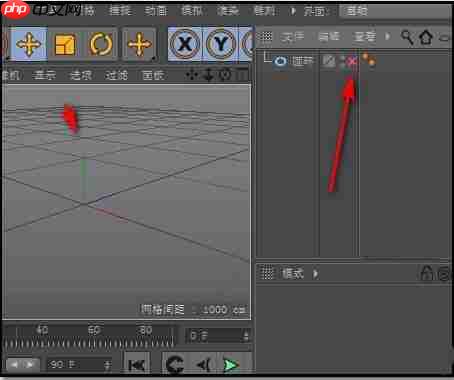Click the Attribute Manager grip icon
The height and width of the screenshot is (380, 454).
(x=267, y=273)
